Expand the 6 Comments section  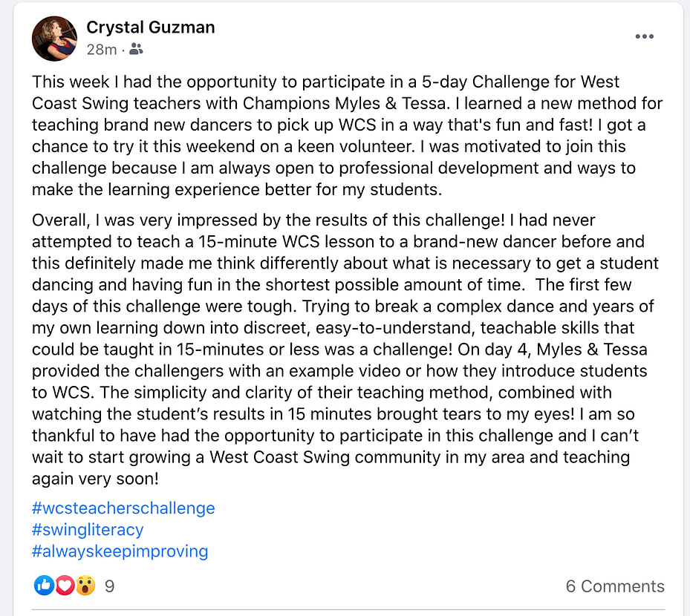pos(615,586)
